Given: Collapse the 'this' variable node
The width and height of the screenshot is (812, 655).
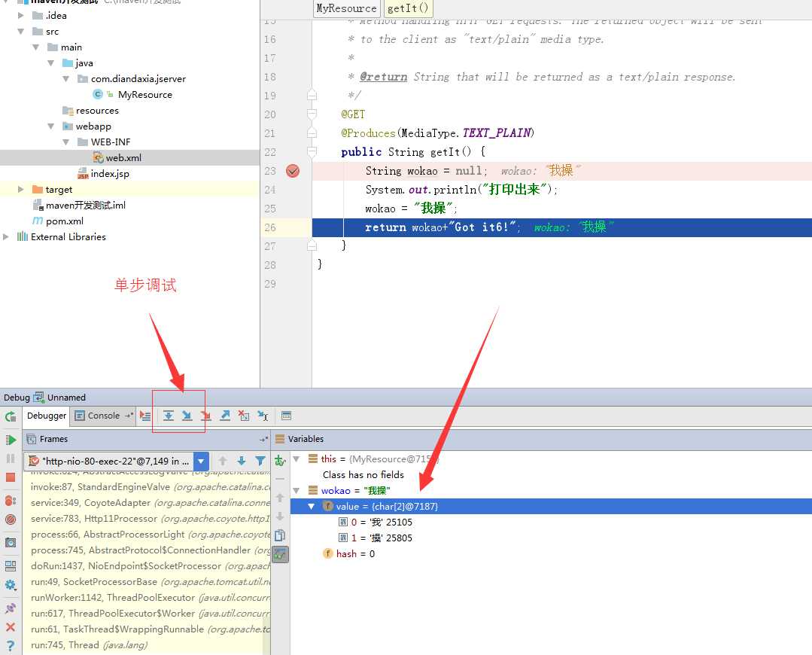Looking at the screenshot, I should pyautogui.click(x=297, y=459).
